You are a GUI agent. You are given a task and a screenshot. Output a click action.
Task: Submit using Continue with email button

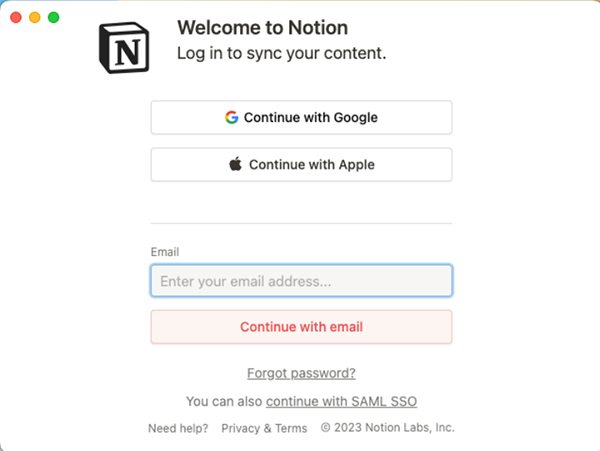[x=301, y=327]
